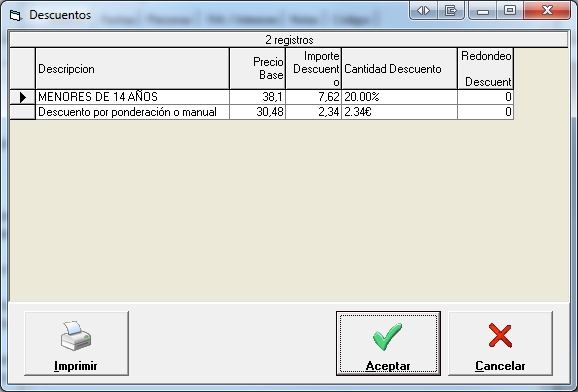The image size is (578, 392).
Task: Click the 2.34€ discount amount cell
Action: pos(399,112)
